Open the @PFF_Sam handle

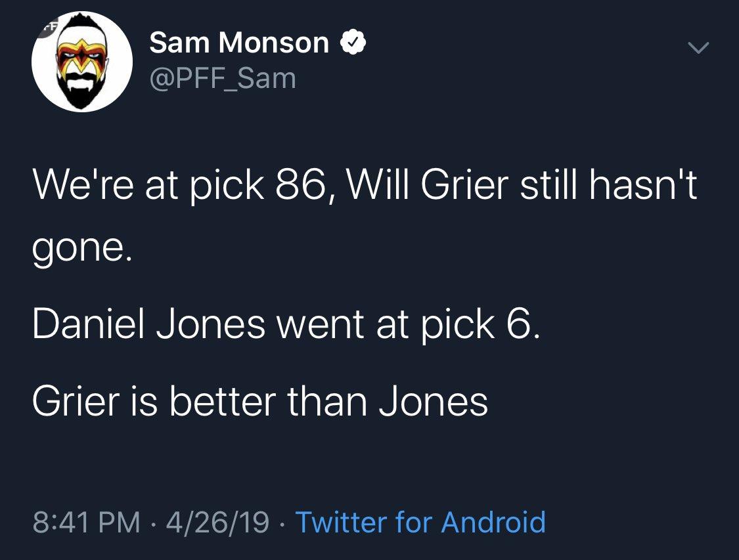pyautogui.click(x=223, y=77)
